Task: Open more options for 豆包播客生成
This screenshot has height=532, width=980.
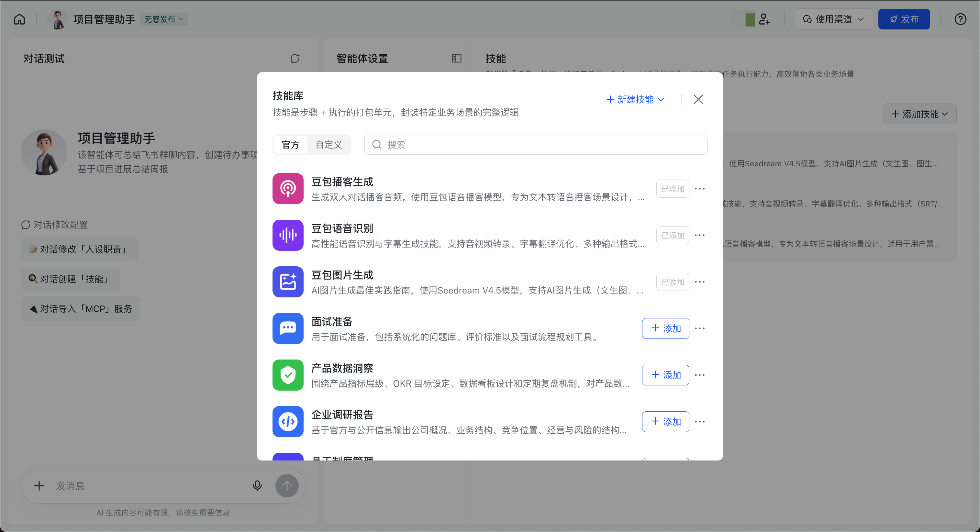Action: (699, 189)
